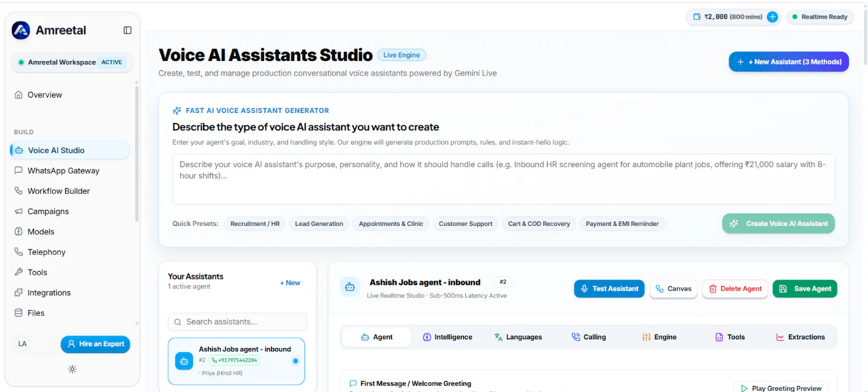Click the Amreetal logo icon
The image size is (868, 392).
[x=21, y=31]
